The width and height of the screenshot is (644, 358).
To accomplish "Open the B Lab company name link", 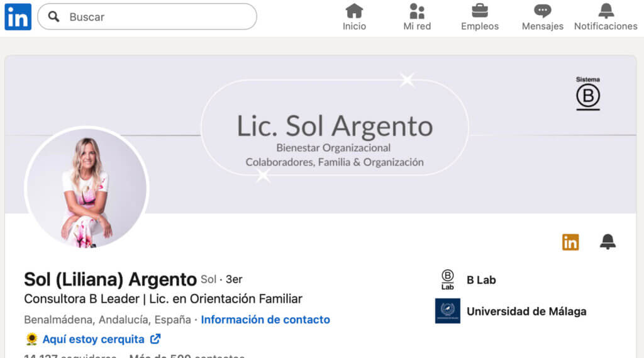I will 481,280.
